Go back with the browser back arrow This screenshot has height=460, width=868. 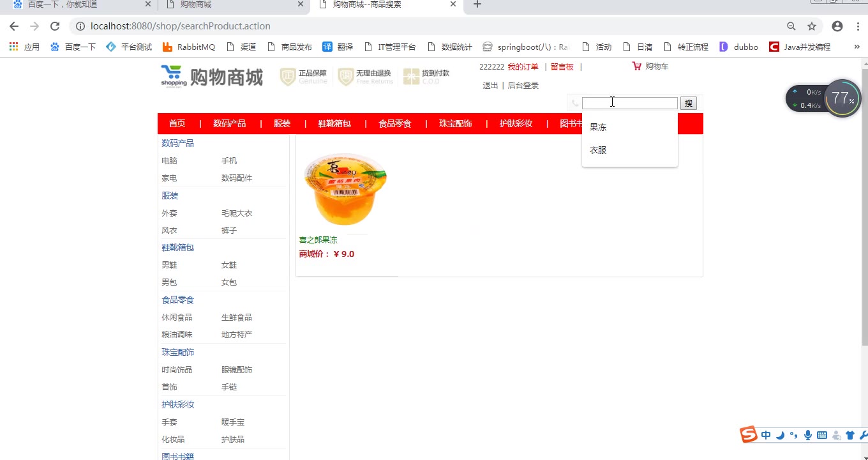click(x=14, y=26)
